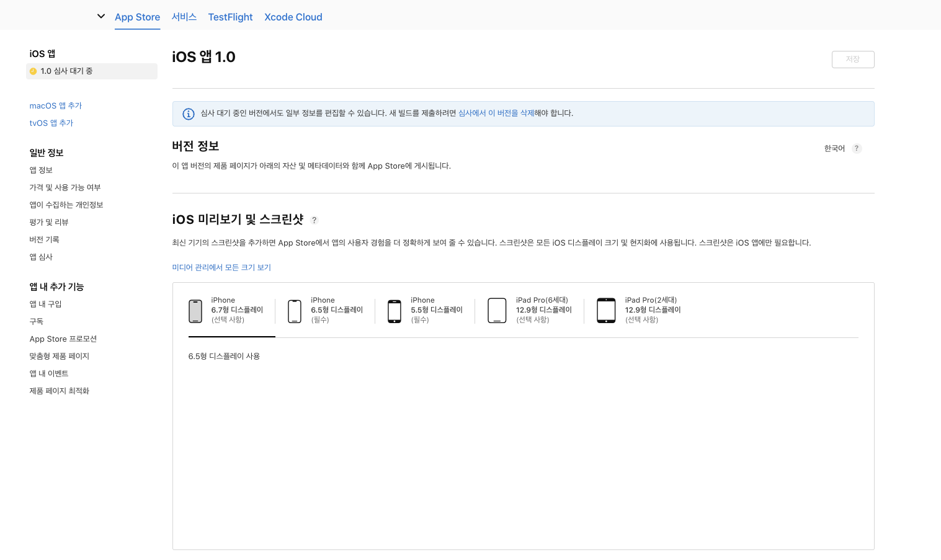Viewport: 941px width, 560px height.
Task: Click the iPad Pro 6세대 device icon
Action: 497,311
